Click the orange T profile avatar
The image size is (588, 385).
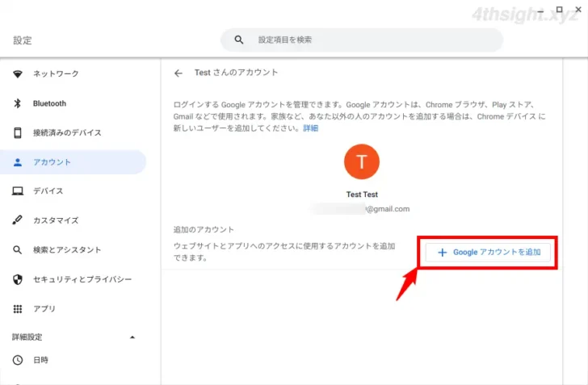tap(362, 161)
